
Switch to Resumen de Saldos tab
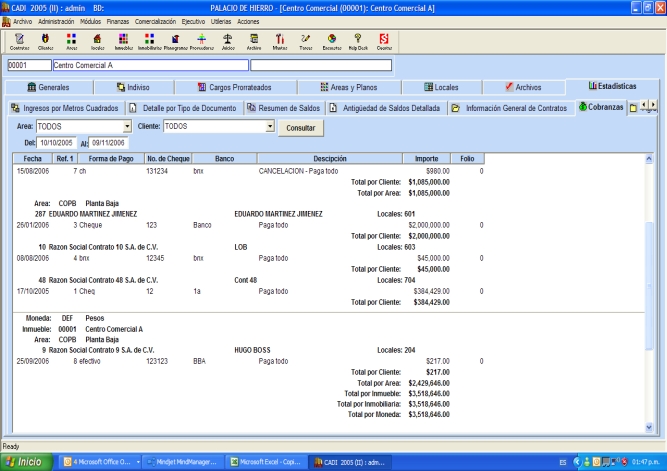[284, 107]
